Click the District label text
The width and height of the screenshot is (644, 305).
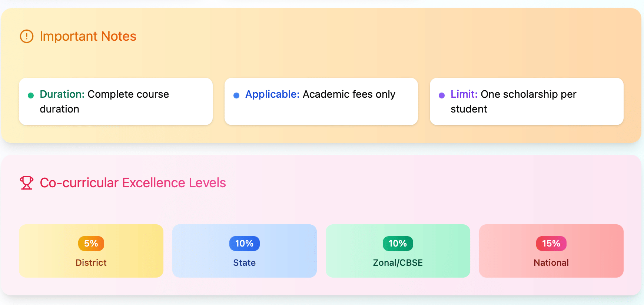(91, 263)
